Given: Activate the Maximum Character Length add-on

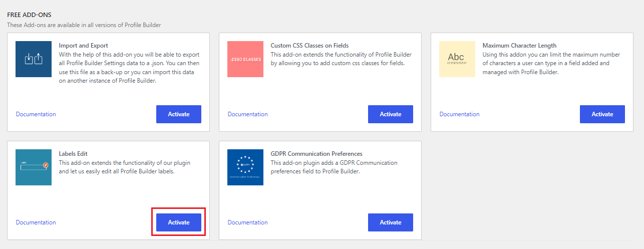Looking at the screenshot, I should pyautogui.click(x=602, y=114).
